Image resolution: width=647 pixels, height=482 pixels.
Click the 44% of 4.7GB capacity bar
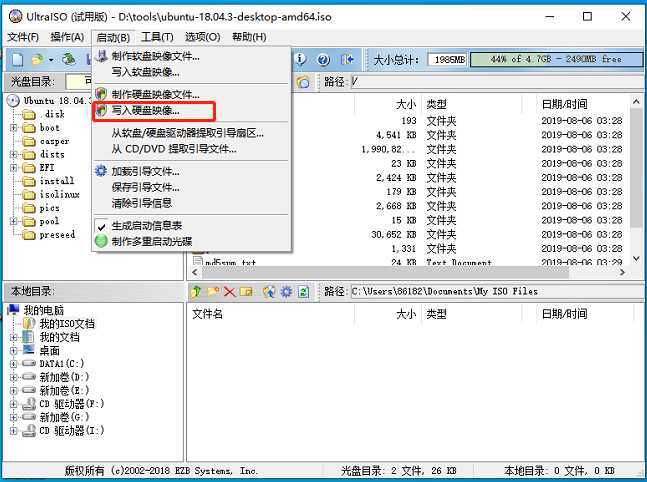click(x=556, y=59)
